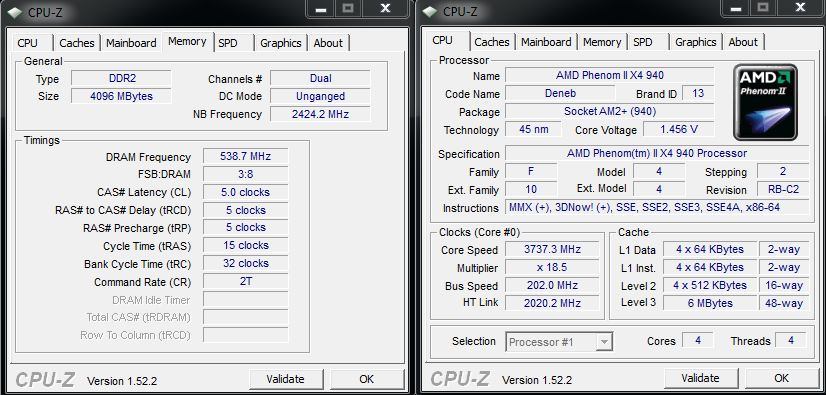This screenshot has width=826, height=395.
Task: Click the CPU-Z icon in left window title bar
Action: coord(14,12)
